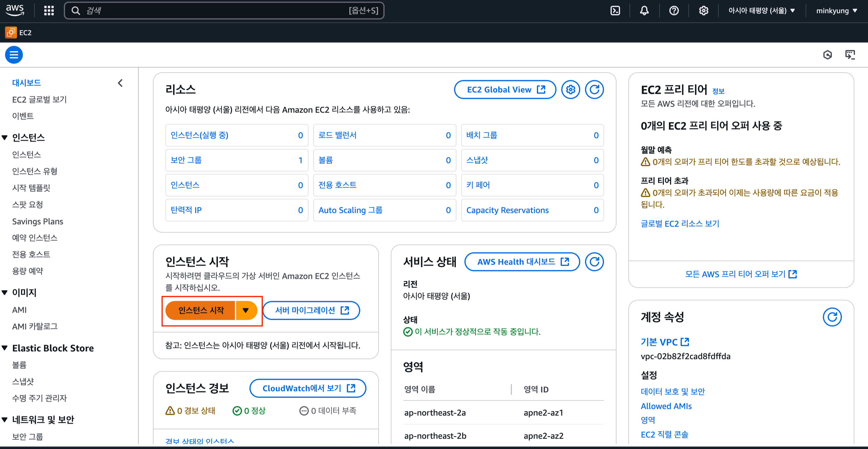Image resolution: width=868 pixels, height=449 pixels.
Task: Open 이벤트 in the sidebar
Action: point(23,116)
